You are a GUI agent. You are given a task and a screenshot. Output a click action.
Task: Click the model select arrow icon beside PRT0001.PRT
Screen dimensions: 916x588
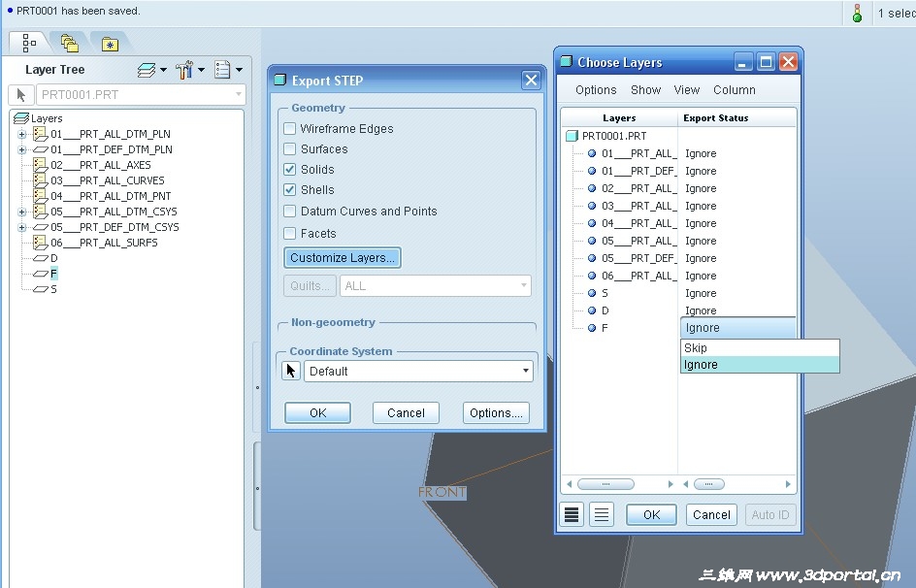click(x=21, y=94)
